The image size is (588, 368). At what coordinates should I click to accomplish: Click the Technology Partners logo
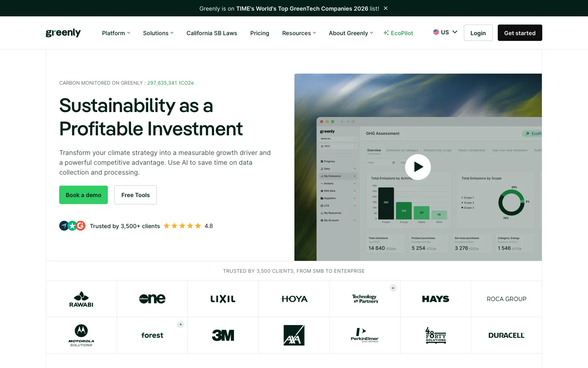point(365,299)
